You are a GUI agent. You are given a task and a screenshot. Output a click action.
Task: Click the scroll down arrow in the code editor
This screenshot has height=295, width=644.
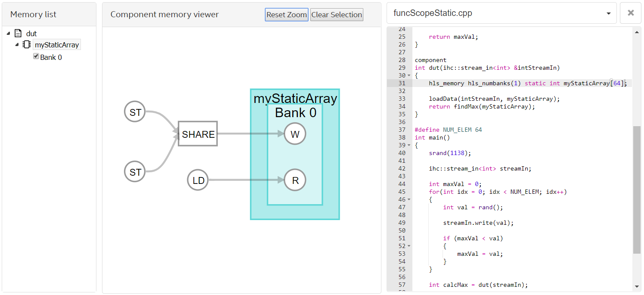[637, 286]
